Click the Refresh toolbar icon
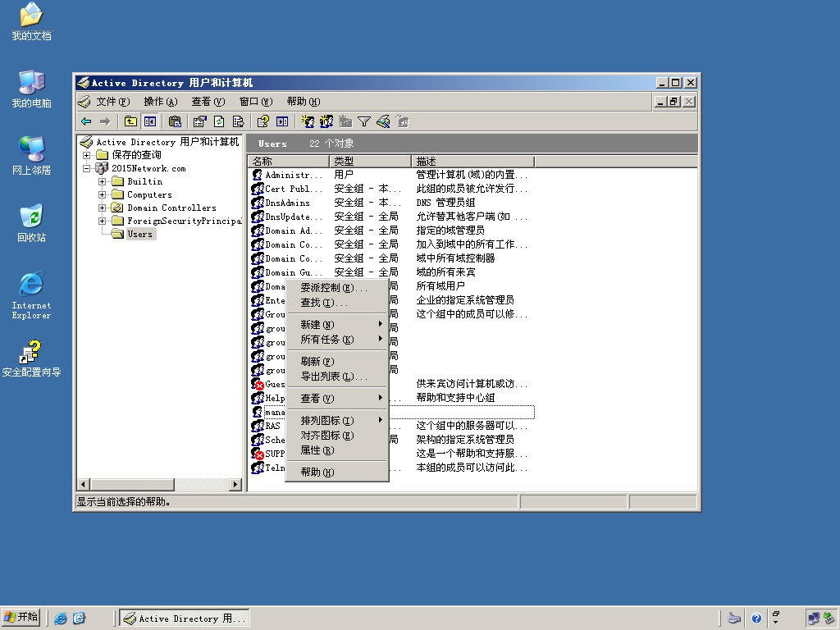The height and width of the screenshot is (630, 840). [219, 121]
